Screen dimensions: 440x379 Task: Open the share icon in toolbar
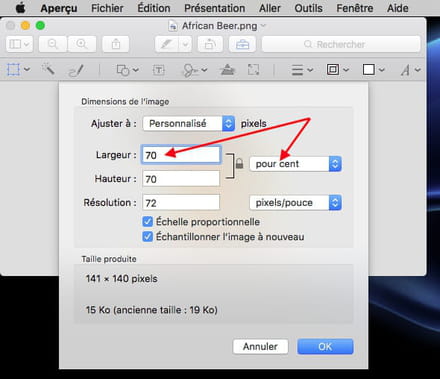point(116,44)
